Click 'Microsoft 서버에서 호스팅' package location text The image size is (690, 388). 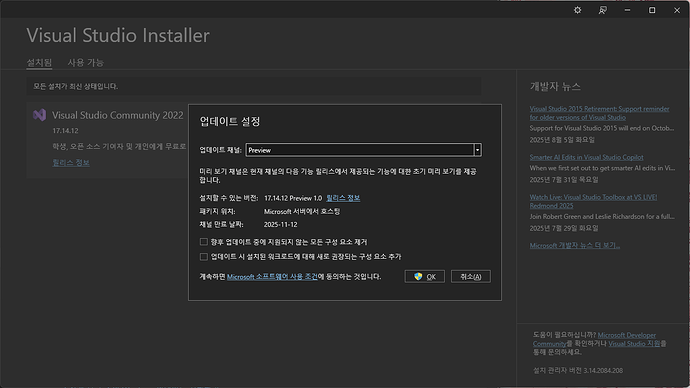click(302, 211)
